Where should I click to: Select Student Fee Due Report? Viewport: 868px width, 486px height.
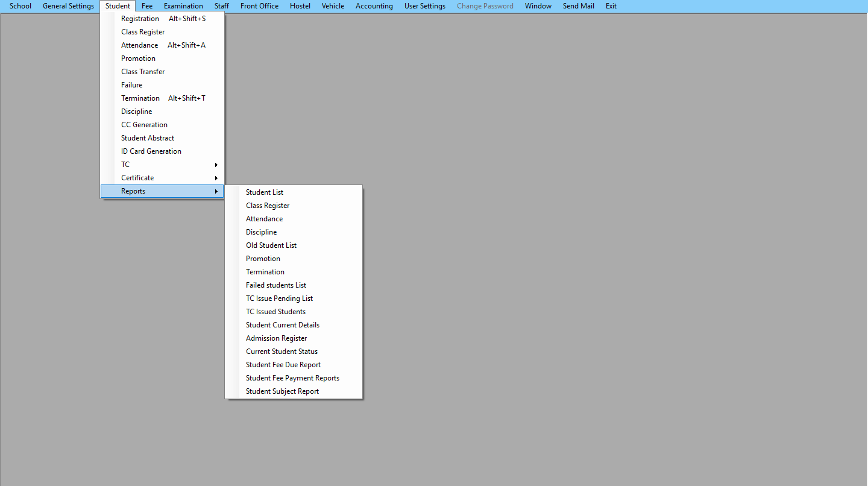click(283, 365)
